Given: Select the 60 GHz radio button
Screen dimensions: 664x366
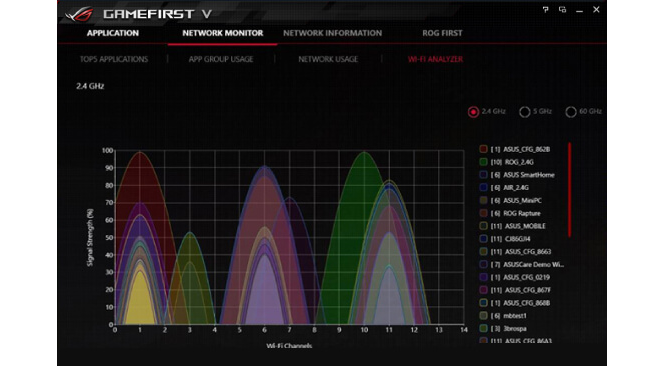Looking at the screenshot, I should (570, 112).
